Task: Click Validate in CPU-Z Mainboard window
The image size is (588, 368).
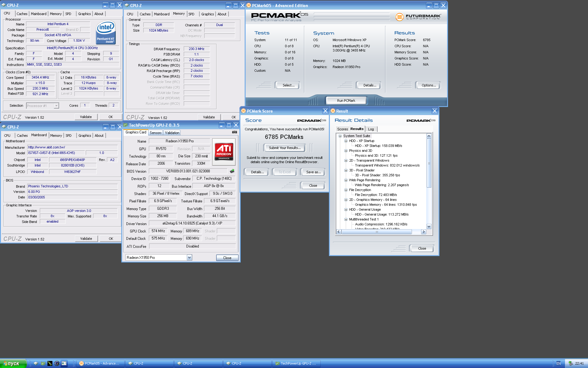Action: [86, 239]
